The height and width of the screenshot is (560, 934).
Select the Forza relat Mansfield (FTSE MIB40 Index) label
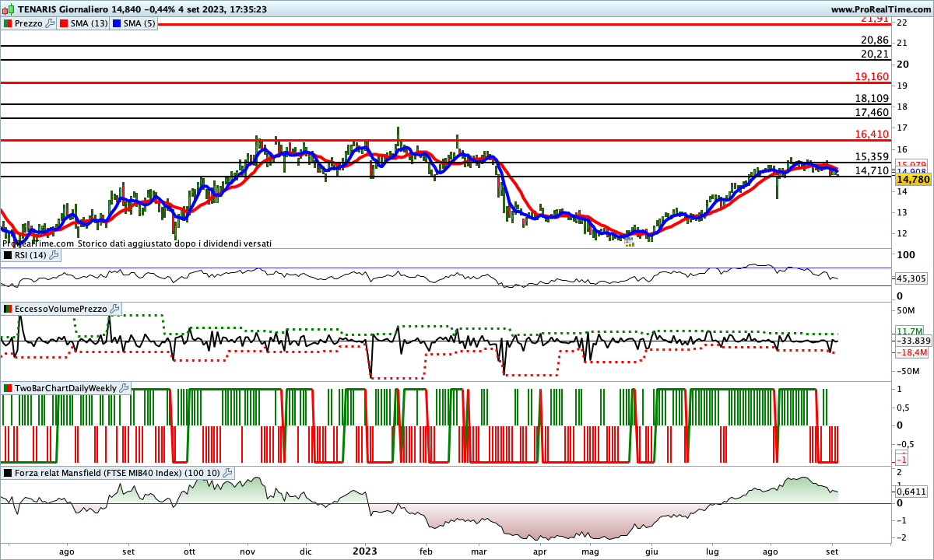[118, 472]
